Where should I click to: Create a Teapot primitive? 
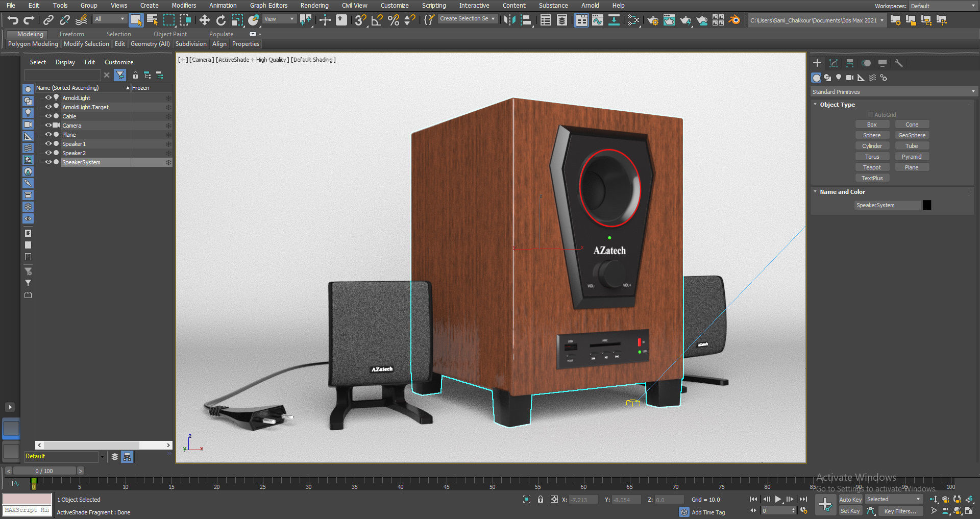click(x=872, y=167)
